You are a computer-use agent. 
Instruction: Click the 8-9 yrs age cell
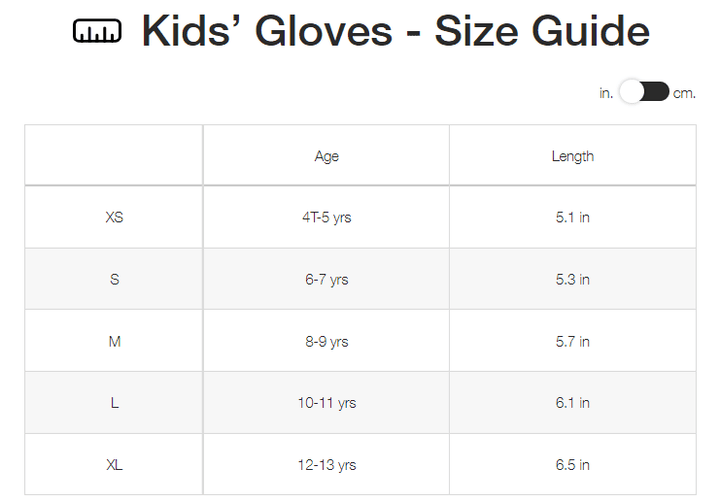pos(326,342)
